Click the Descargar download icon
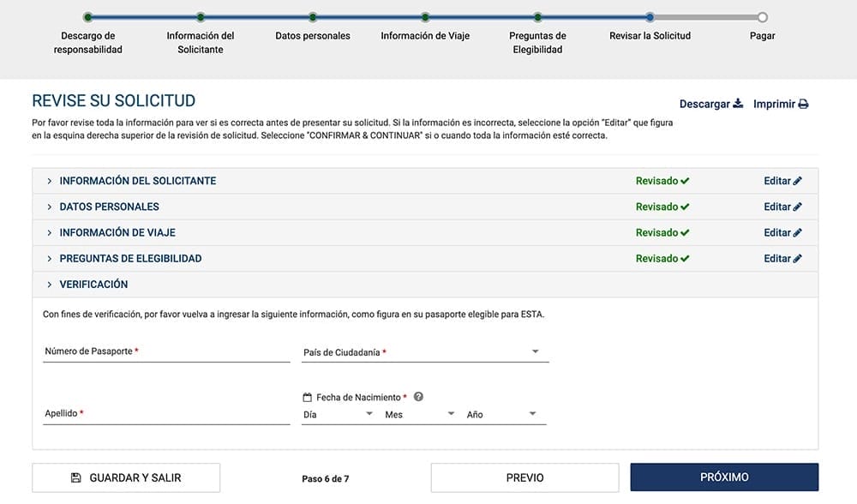 pyautogui.click(x=738, y=104)
